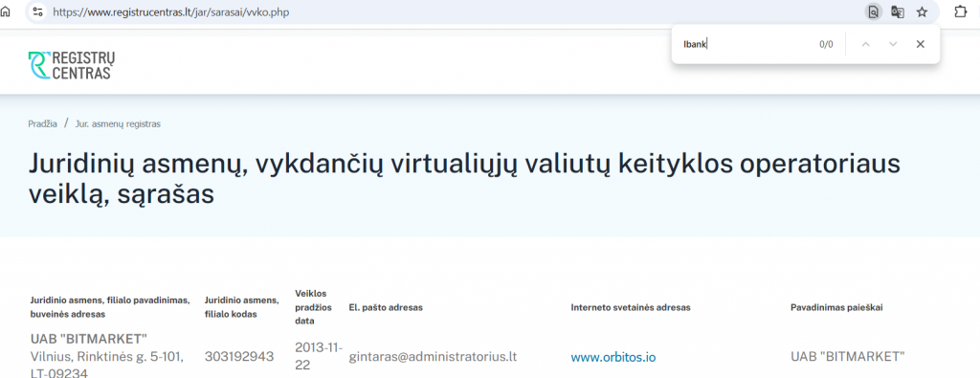Screen dimensions: 980x378
Task: Click the bold UAB "BITMARKET" company name in first column
Action: tap(89, 339)
